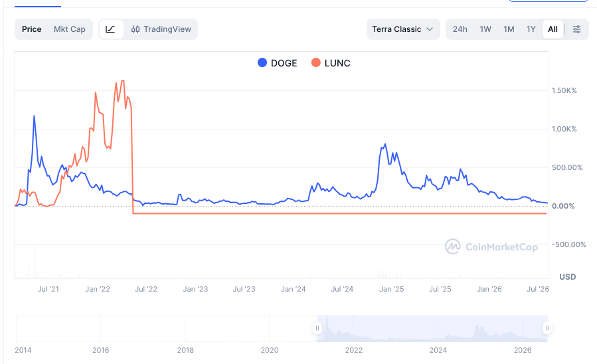Open TradingView candlestick chart mode
This screenshot has height=364, width=597.
click(161, 29)
